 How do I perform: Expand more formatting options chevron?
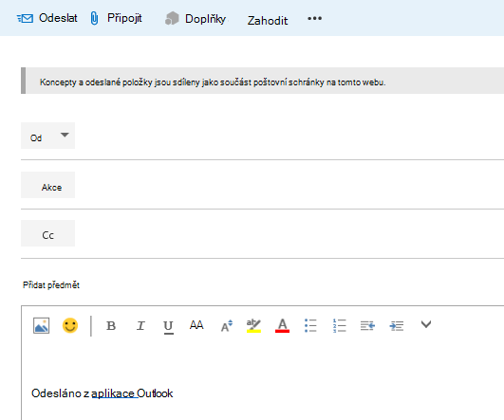[426, 324]
